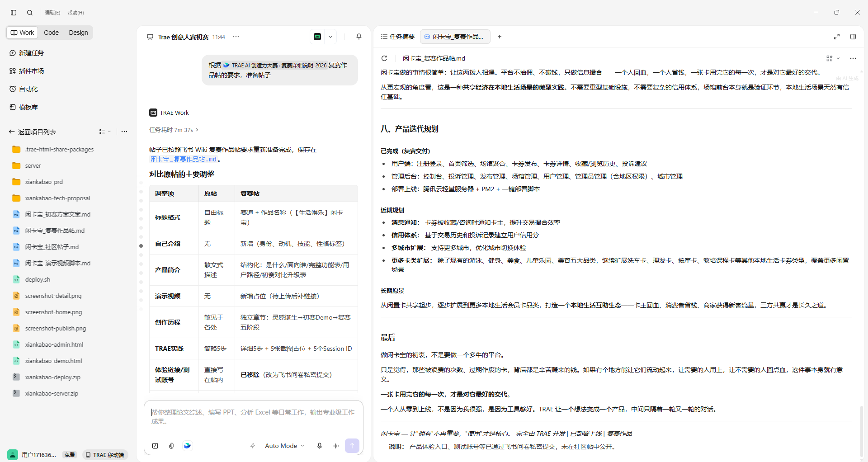This screenshot has width=868, height=462.
Task: Open chat title more options ellipsis
Action: [x=236, y=37]
